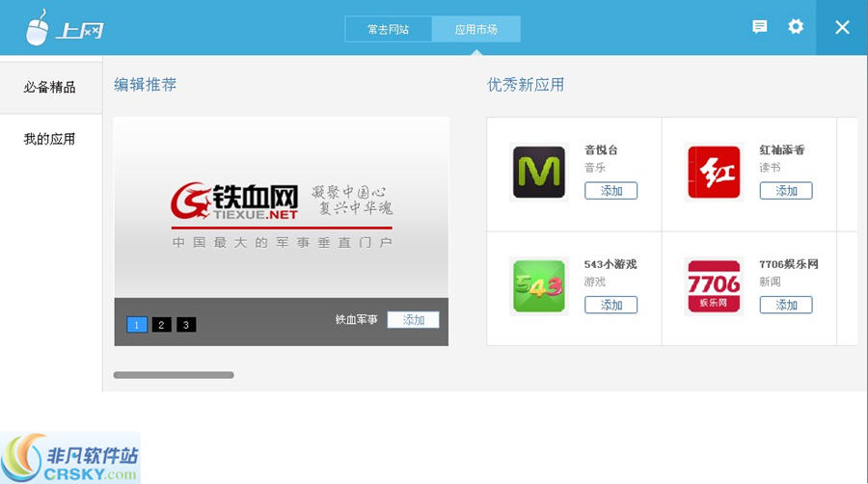The height and width of the screenshot is (484, 868).
Task: Click the horizontal scrollbar thumb
Action: (174, 375)
